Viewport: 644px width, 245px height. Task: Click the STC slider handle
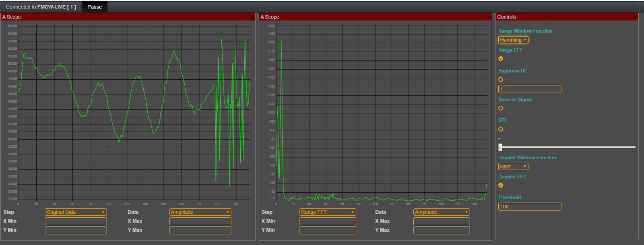tap(500, 147)
